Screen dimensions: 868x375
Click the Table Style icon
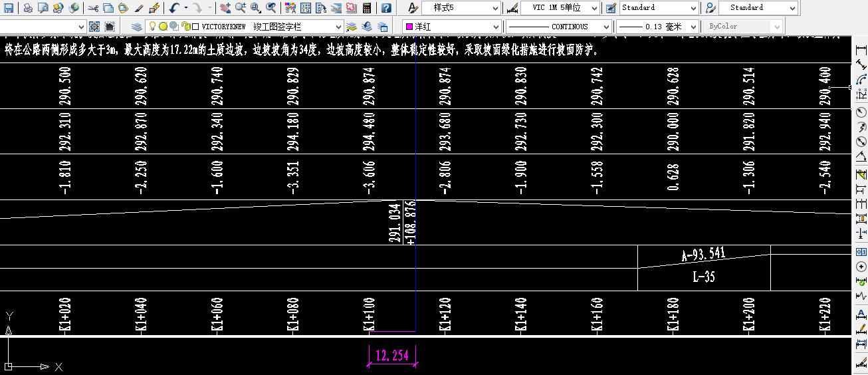pos(611,8)
